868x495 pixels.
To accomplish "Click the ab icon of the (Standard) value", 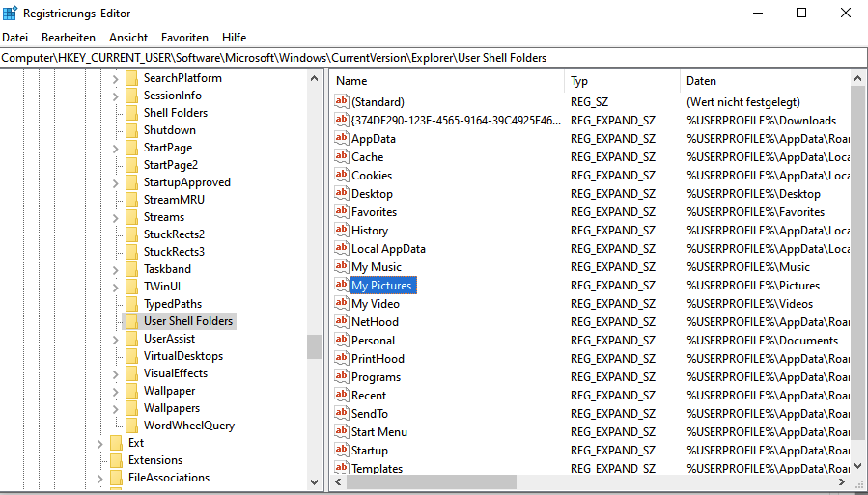I will (342, 101).
